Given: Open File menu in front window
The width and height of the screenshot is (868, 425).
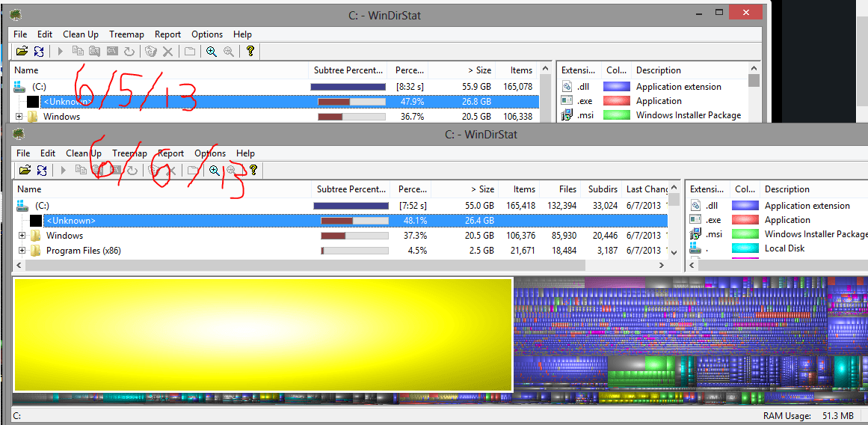Looking at the screenshot, I should 23,153.
